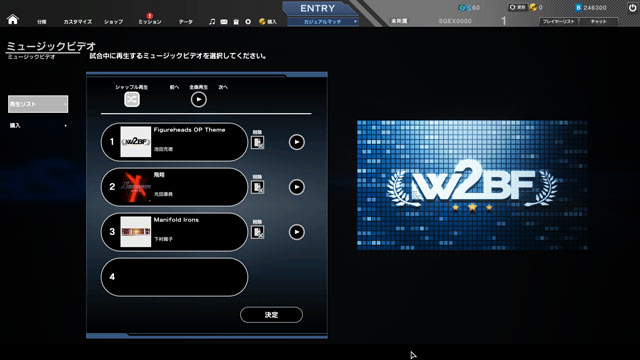The height and width of the screenshot is (360, 640).
Task: Open the プレイヤーリスト button
Action: (558, 21)
